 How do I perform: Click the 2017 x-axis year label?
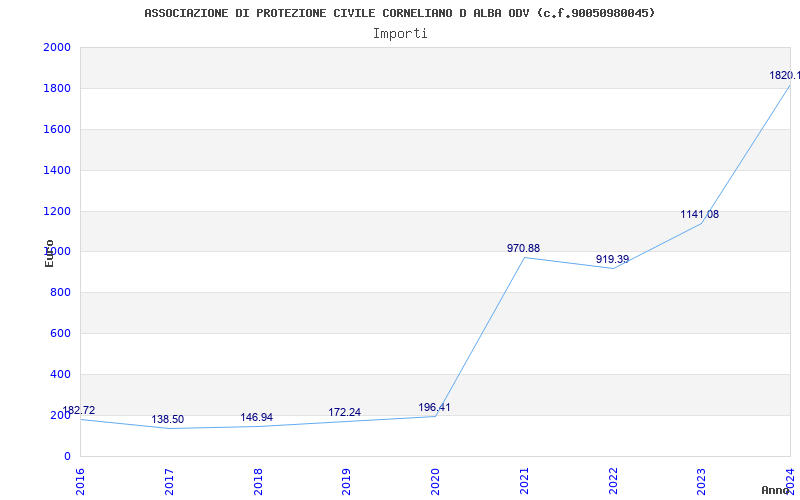[x=169, y=481]
